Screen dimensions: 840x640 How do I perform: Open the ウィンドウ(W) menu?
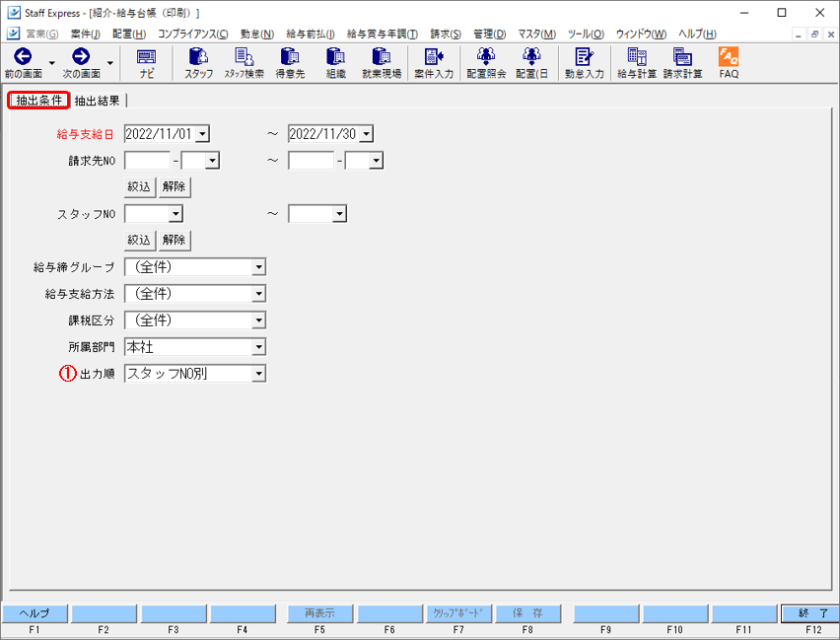641,34
